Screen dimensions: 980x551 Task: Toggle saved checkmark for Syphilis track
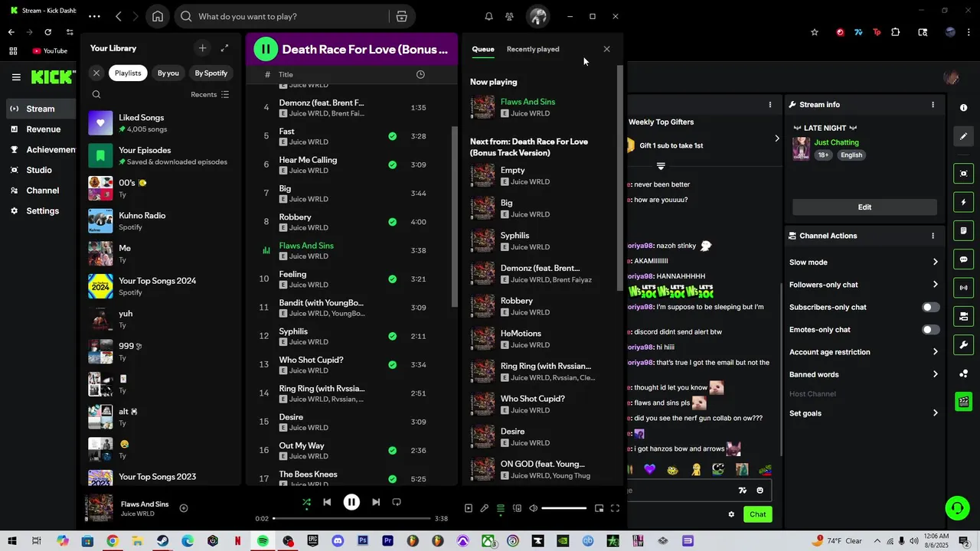tap(392, 336)
